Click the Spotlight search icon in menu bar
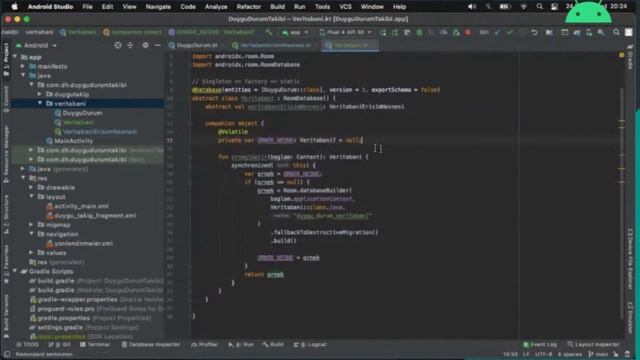The width and height of the screenshot is (640, 360). tap(540, 7)
